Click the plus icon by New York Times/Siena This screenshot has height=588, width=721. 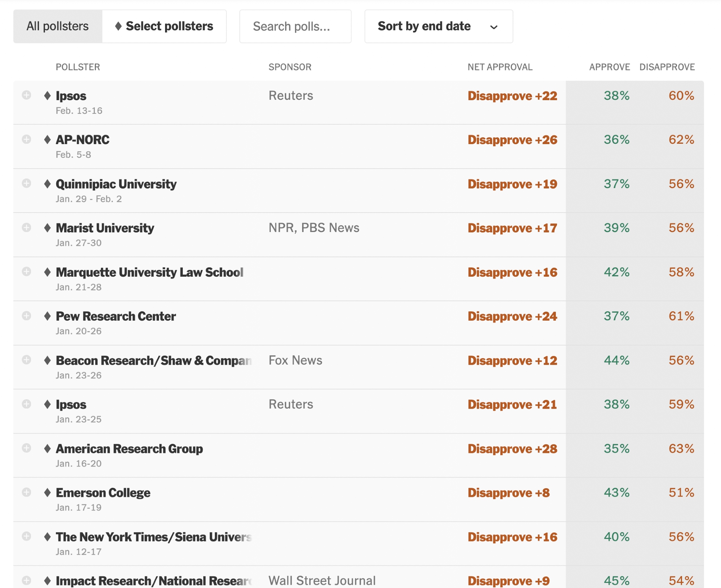pos(26,536)
